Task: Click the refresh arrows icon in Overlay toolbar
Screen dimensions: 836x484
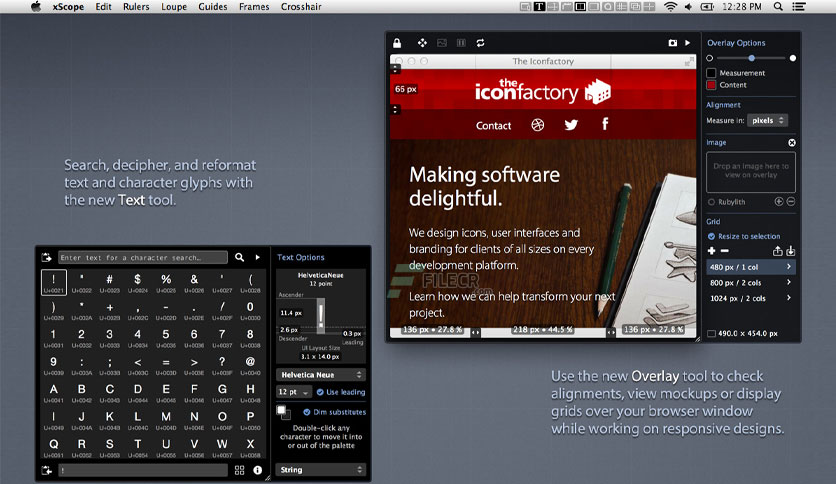Action: [480, 43]
